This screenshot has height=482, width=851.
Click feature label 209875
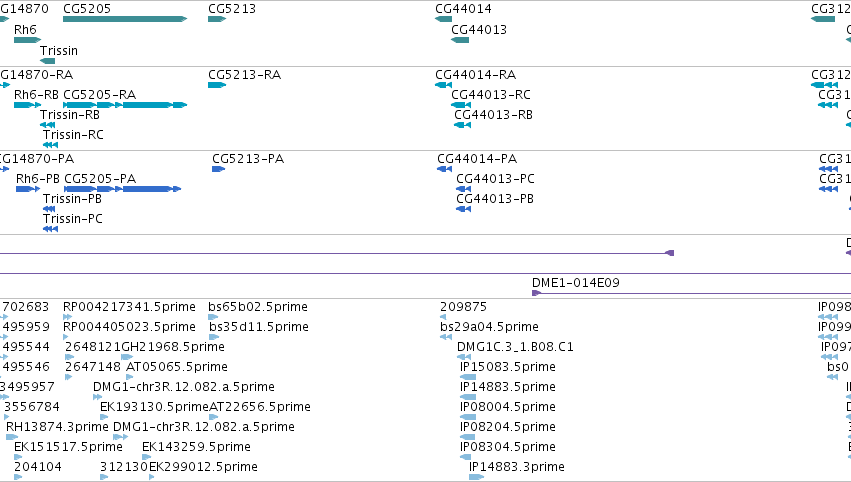pos(463,307)
